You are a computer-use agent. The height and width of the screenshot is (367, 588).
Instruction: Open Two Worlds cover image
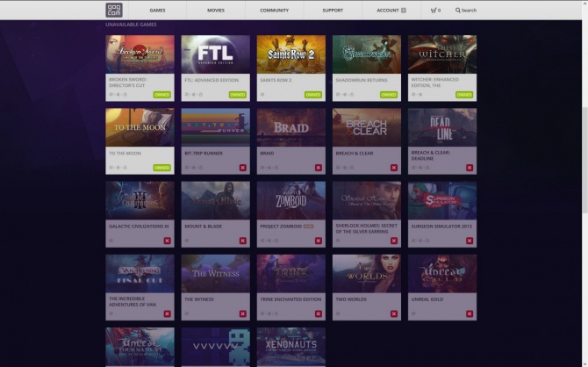click(367, 274)
